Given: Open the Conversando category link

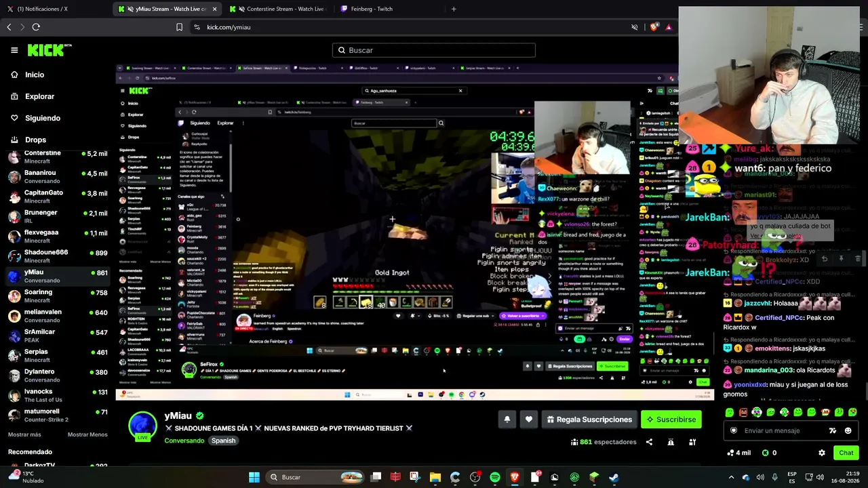Looking at the screenshot, I should tap(184, 441).
